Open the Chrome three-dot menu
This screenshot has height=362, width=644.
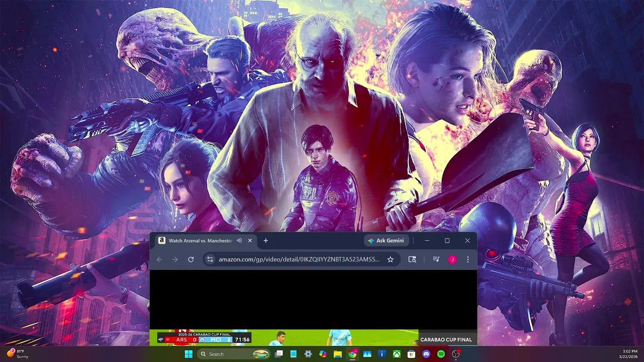[x=468, y=259]
